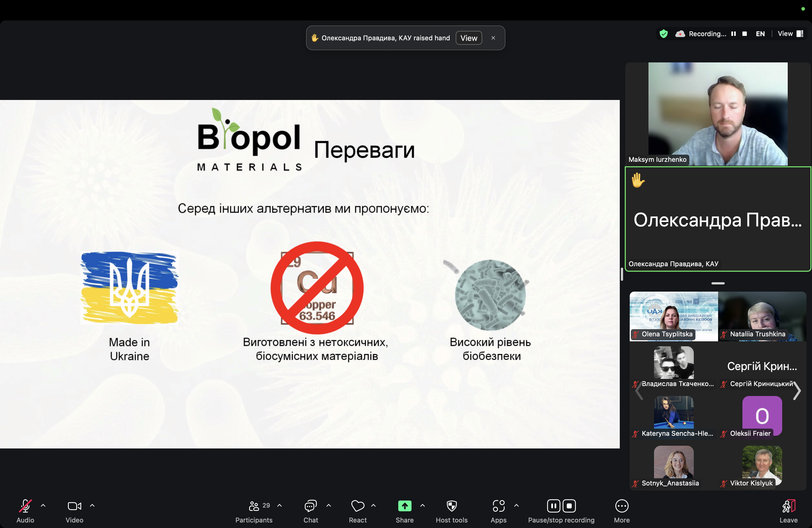The width and height of the screenshot is (812, 528).
Task: Select Olena Tsyplitska video thumbnail
Action: tap(673, 316)
